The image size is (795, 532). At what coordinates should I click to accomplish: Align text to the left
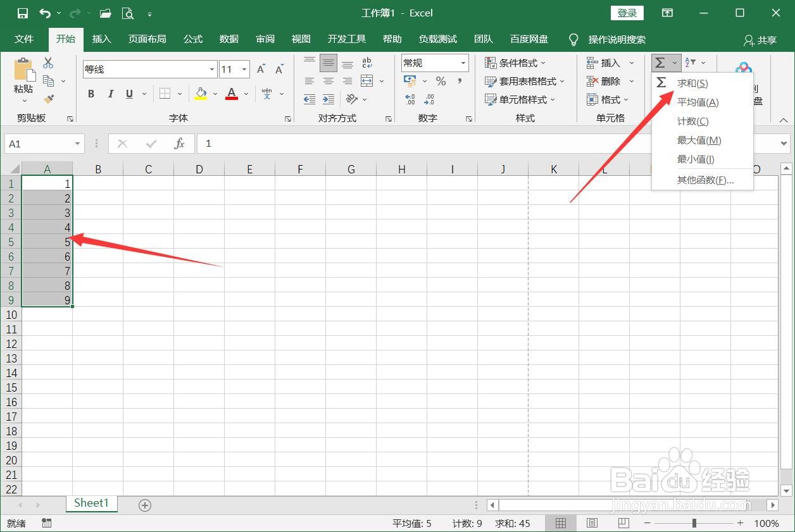310,81
